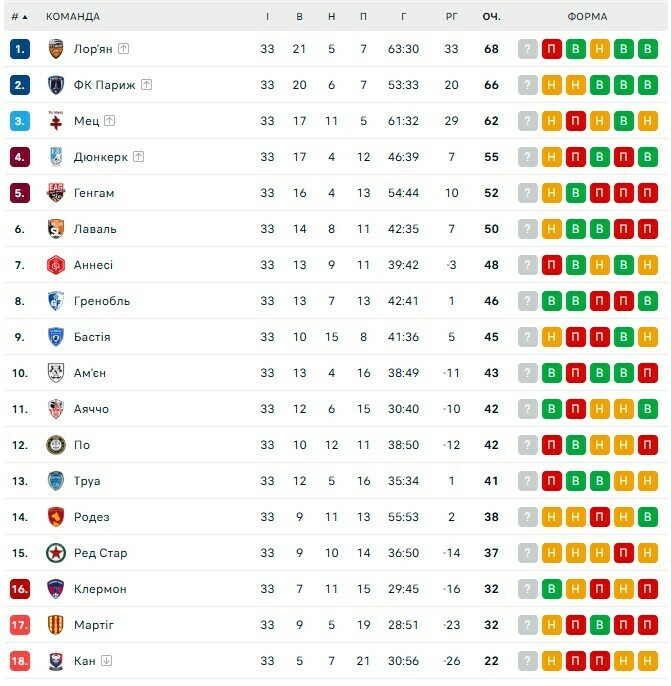The width and height of the screenshot is (671, 686).
Task: Click the promotion arrow icon beside Мец
Action: 110,121
